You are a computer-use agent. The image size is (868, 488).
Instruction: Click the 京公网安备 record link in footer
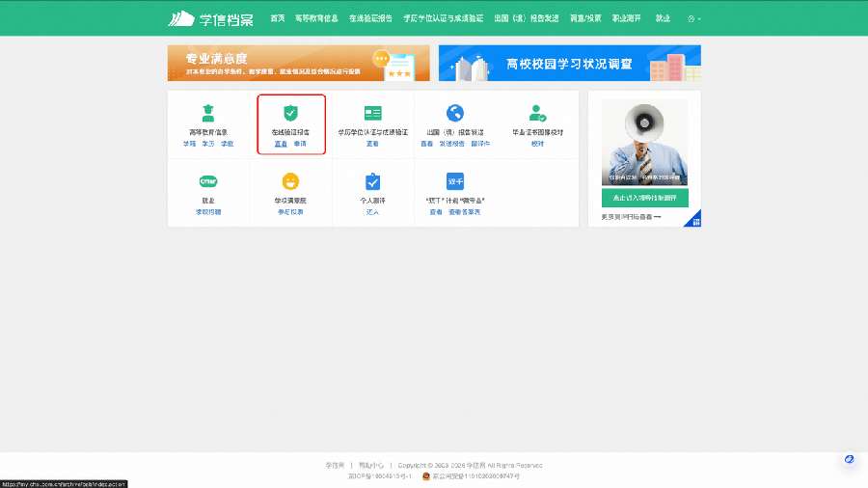tap(476, 475)
